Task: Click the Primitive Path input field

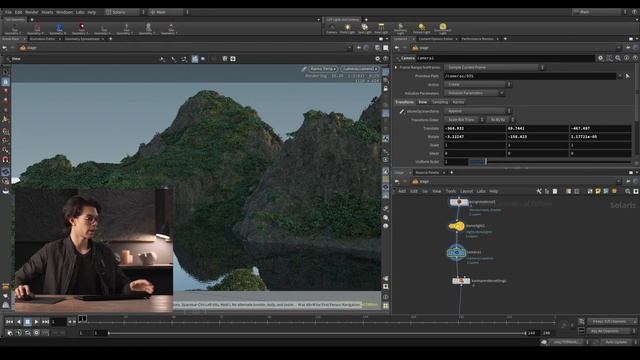Action: click(x=530, y=76)
